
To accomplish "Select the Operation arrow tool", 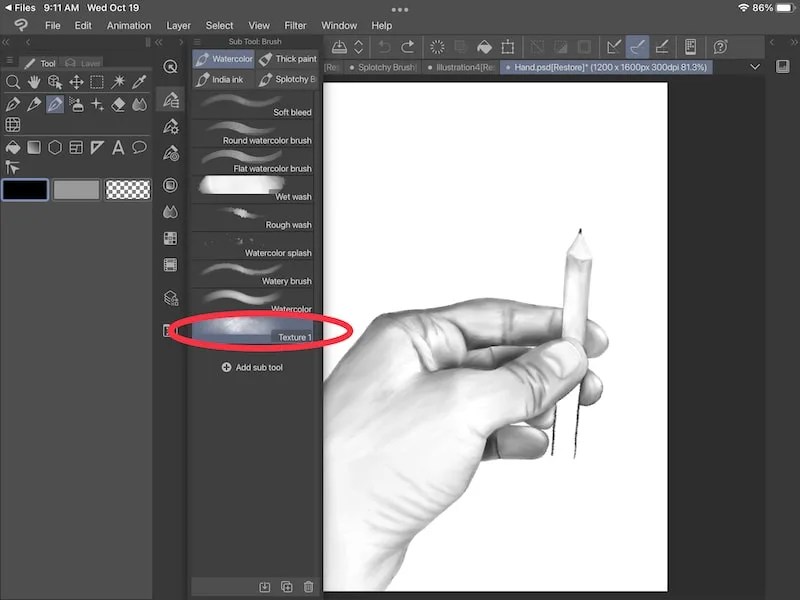I will tap(14, 166).
